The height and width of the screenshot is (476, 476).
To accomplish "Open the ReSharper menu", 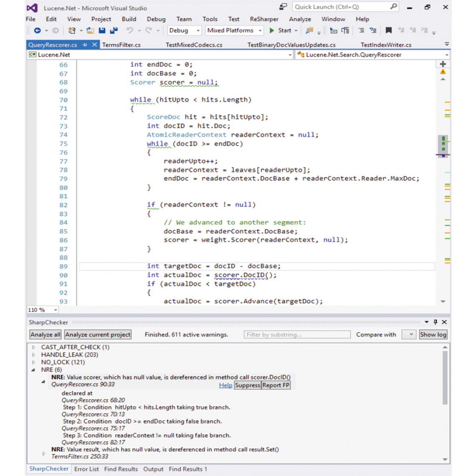I will pos(264,19).
